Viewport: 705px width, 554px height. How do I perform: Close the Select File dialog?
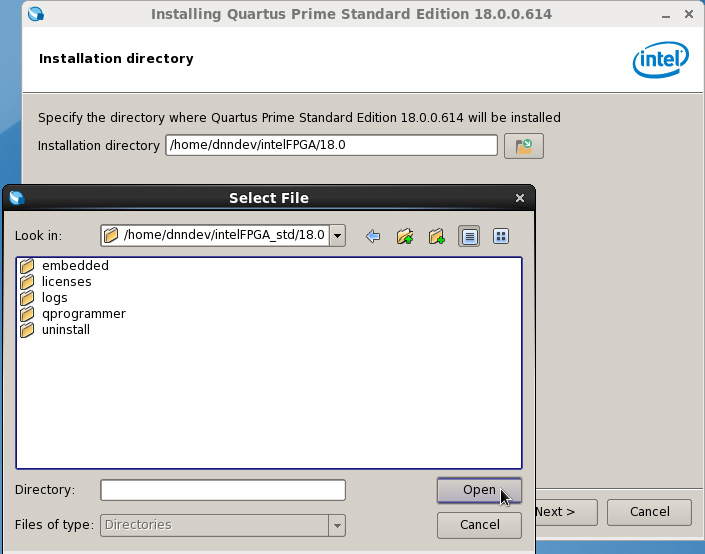520,198
